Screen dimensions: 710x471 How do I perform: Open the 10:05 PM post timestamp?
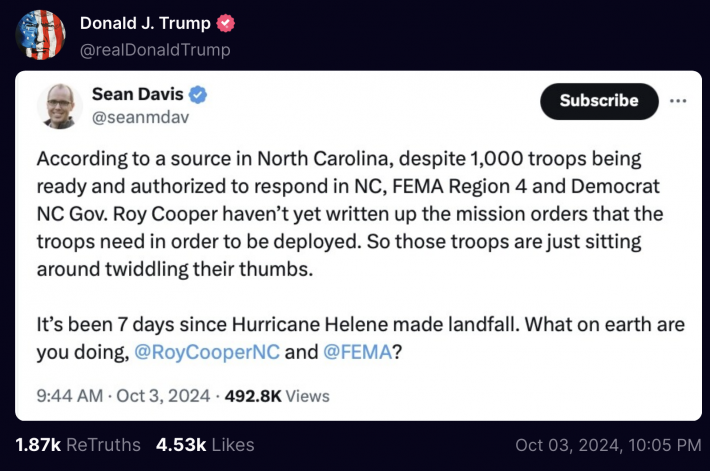(608, 444)
